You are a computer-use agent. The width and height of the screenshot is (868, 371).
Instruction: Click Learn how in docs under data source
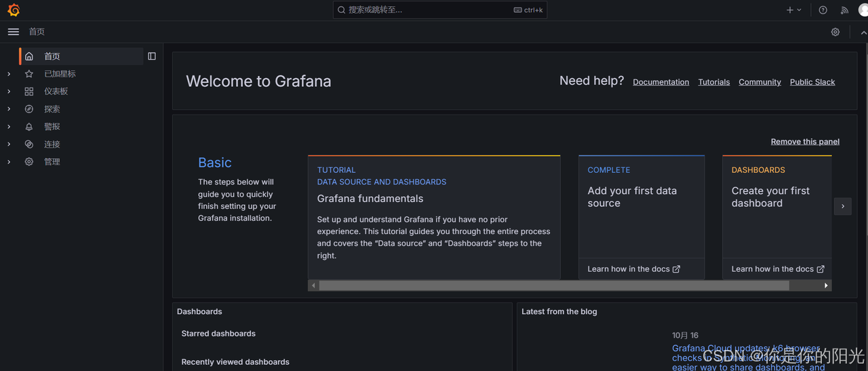point(633,269)
